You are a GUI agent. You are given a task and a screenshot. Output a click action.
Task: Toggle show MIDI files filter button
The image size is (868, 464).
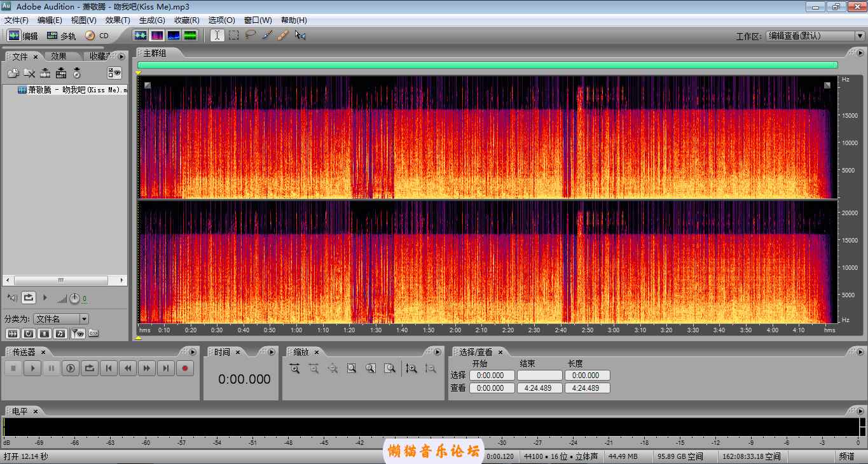point(60,333)
